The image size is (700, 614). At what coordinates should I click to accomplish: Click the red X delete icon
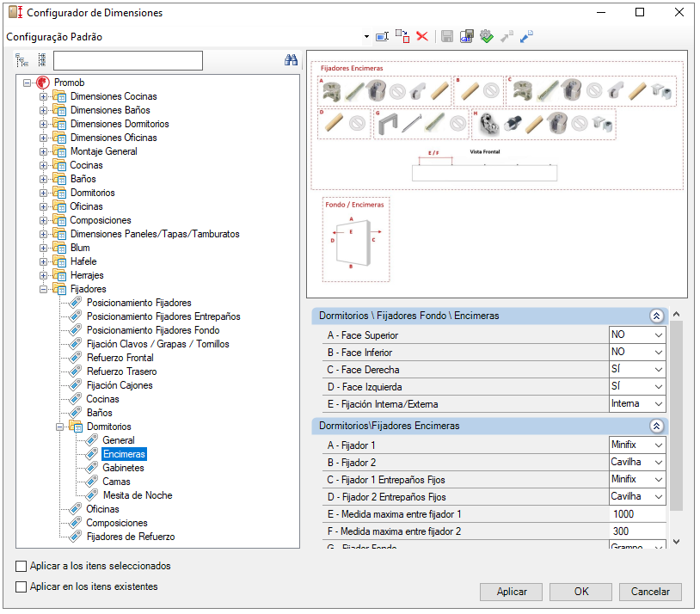(422, 36)
